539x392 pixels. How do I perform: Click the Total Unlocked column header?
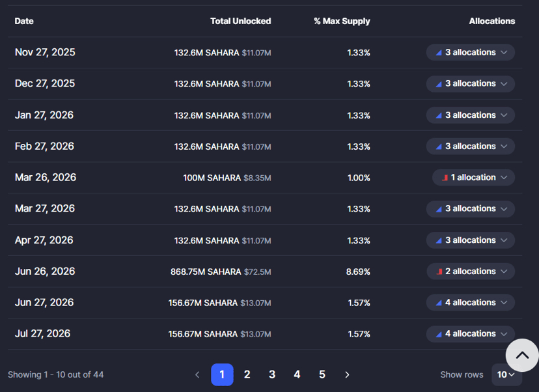240,21
